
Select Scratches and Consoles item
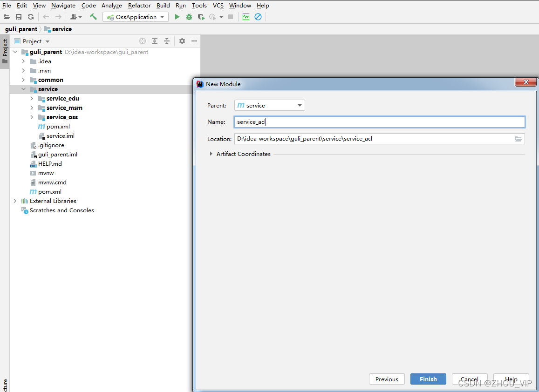(62, 210)
